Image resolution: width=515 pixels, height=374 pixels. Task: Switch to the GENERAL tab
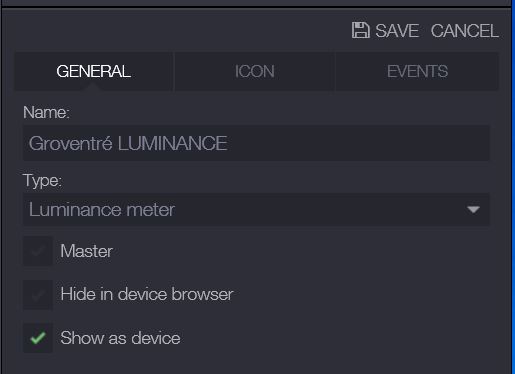click(x=93, y=71)
